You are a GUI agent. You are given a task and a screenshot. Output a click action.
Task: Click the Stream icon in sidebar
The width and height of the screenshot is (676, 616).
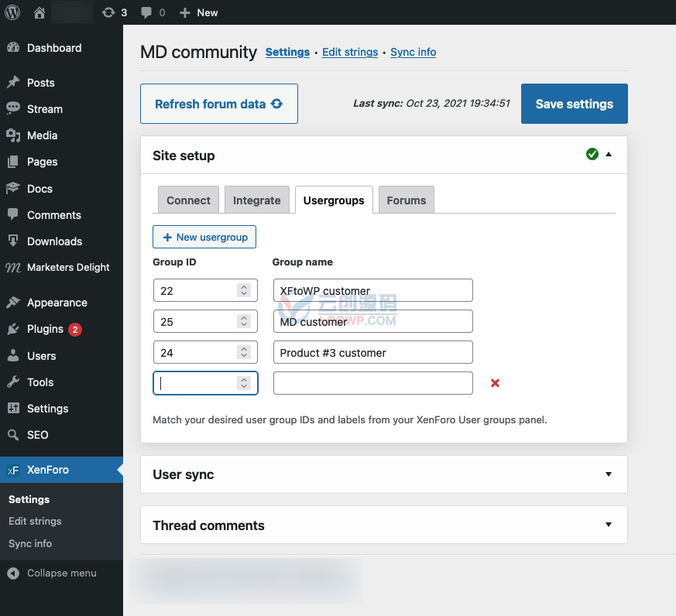pos(13,108)
